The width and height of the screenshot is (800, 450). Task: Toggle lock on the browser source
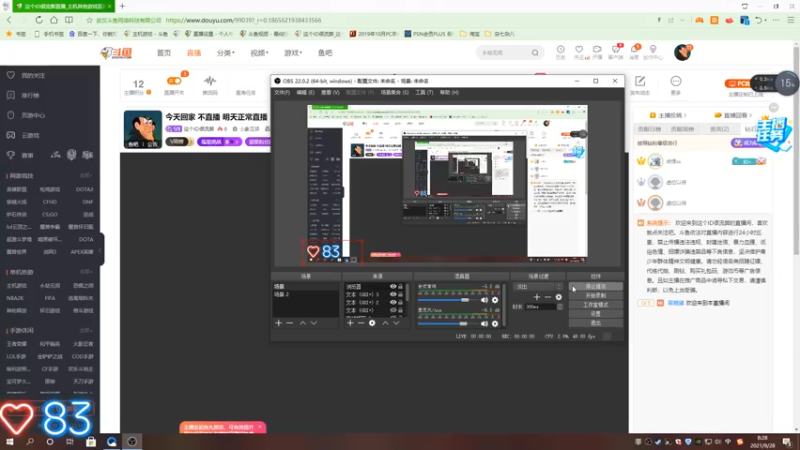pos(401,287)
